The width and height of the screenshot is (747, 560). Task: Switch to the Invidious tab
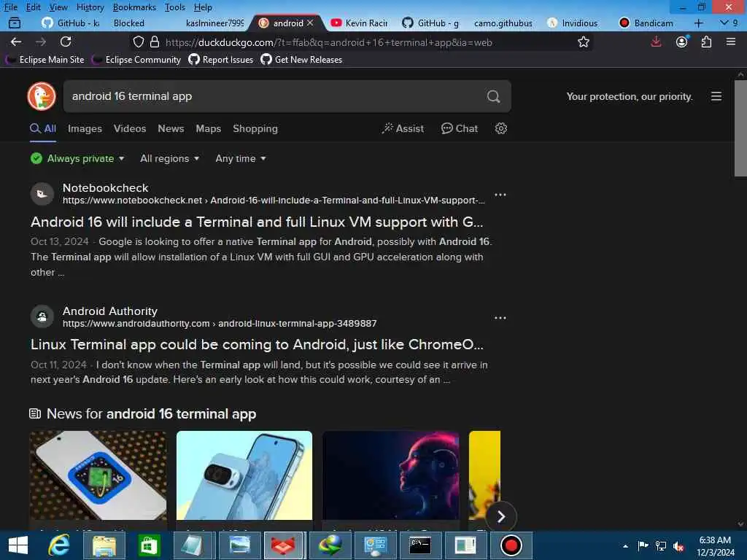coord(573,23)
